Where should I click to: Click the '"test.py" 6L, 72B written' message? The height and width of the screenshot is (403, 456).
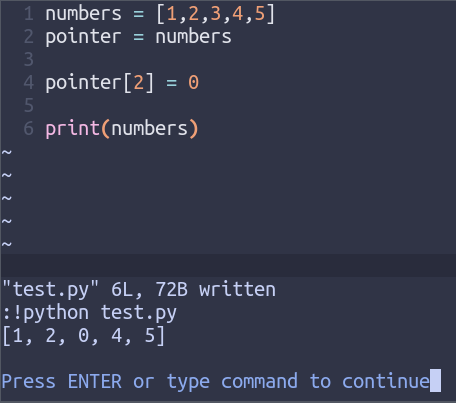[139, 290]
